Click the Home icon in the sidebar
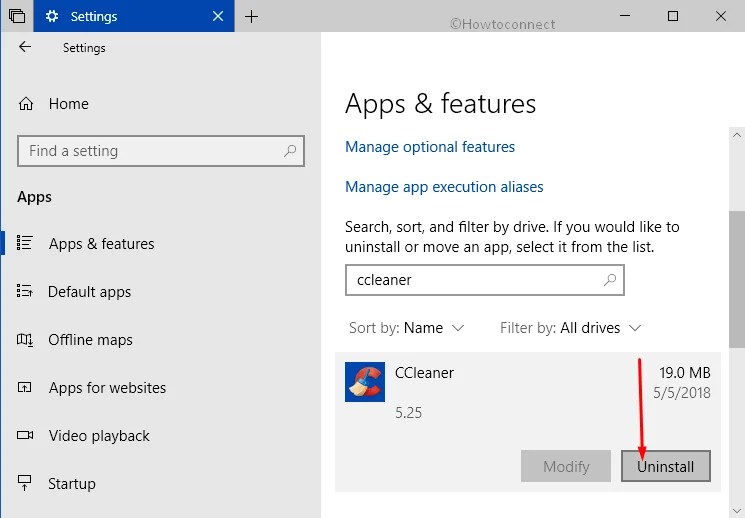Screen dimensions: 745x518 tap(26, 104)
